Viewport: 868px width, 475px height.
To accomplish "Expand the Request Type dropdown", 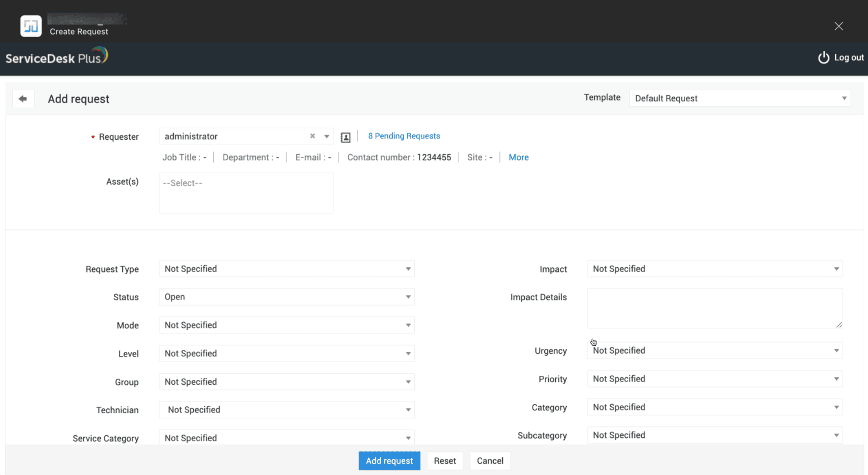I will pyautogui.click(x=286, y=269).
